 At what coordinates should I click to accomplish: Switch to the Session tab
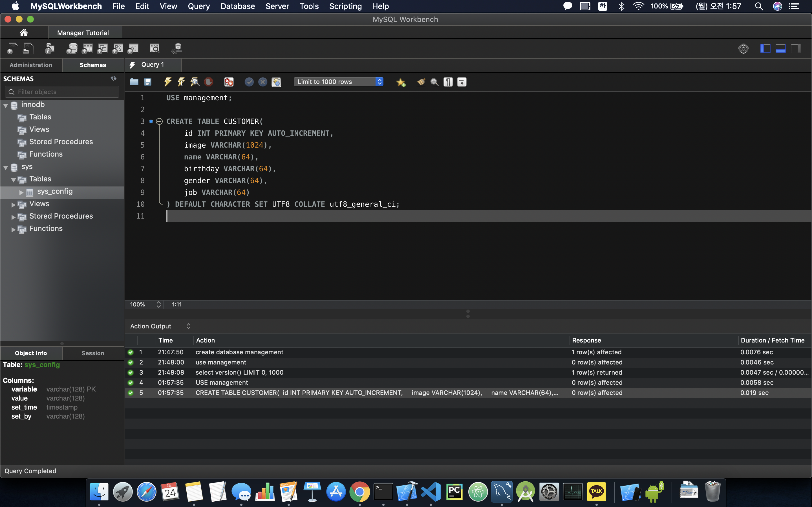tap(92, 353)
